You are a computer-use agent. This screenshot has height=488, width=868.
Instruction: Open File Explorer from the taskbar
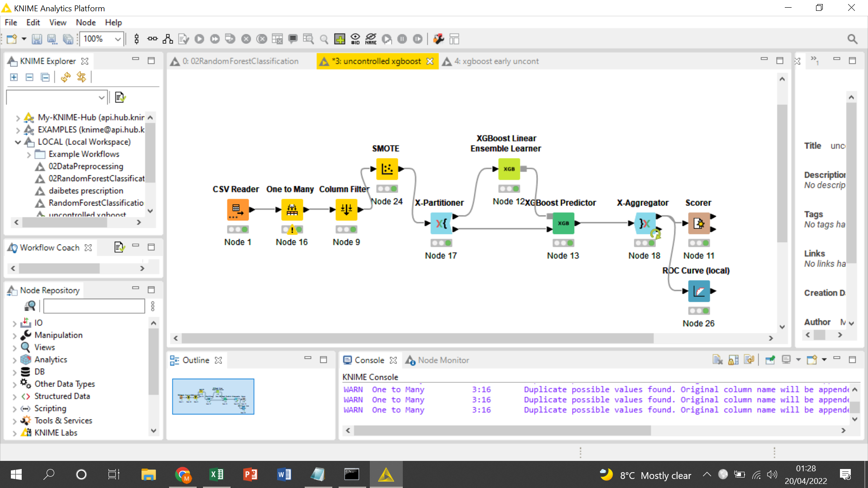click(148, 474)
